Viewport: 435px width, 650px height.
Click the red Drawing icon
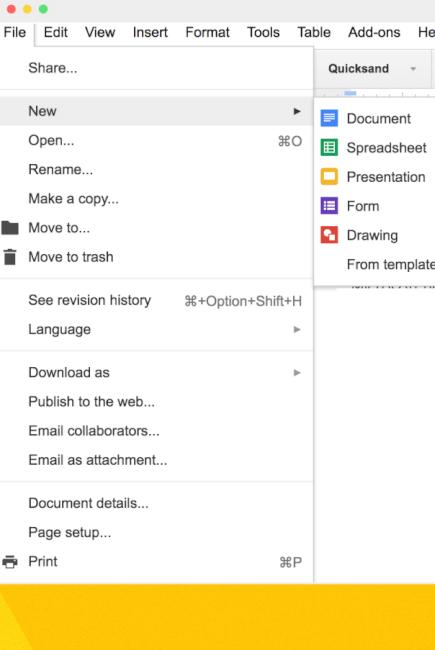[x=329, y=235]
